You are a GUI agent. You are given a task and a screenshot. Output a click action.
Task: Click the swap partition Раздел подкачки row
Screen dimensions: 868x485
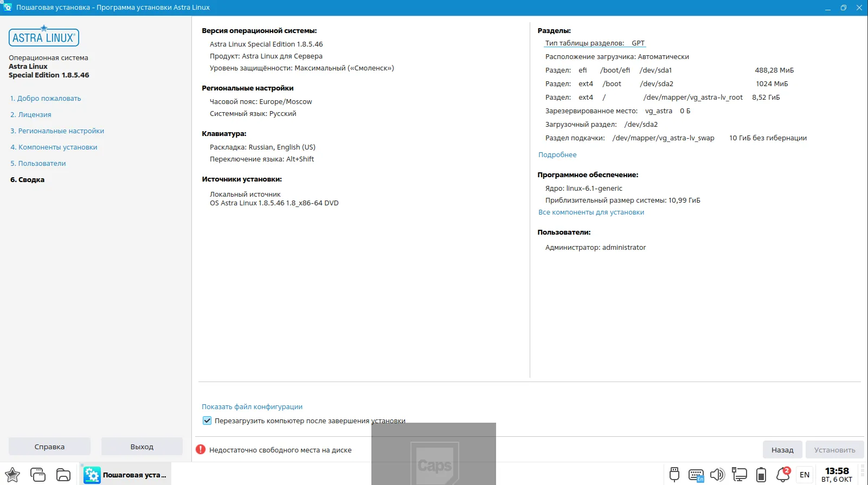676,138
